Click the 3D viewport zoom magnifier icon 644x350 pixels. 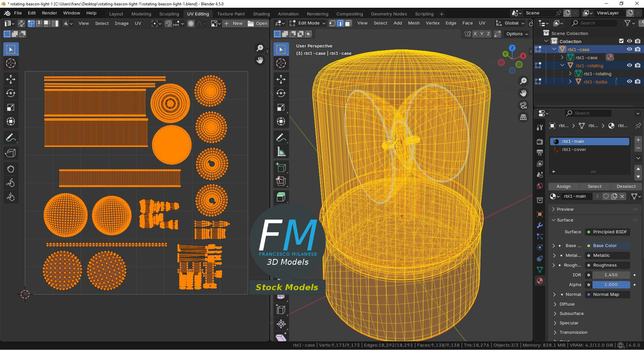(523, 81)
